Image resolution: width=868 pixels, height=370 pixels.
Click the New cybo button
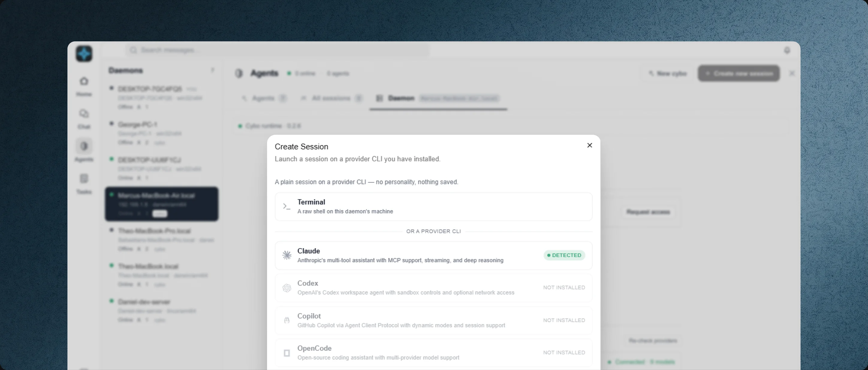pos(667,73)
